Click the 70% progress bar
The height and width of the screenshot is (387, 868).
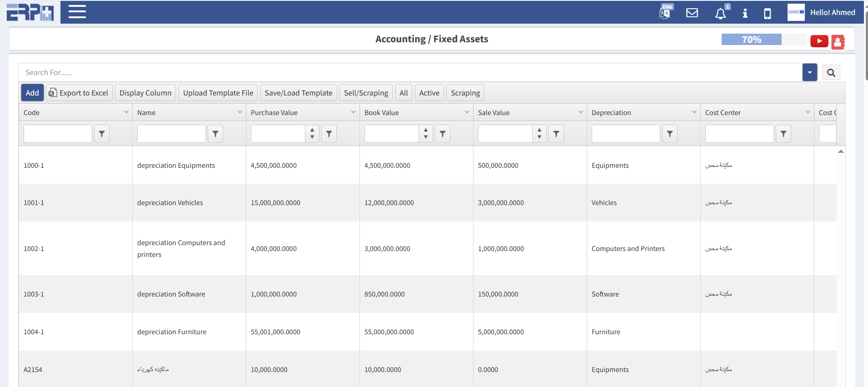coord(751,40)
